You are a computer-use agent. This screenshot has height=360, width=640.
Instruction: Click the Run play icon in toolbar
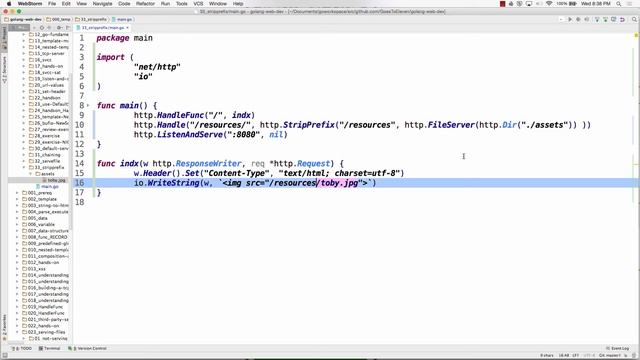570,20
